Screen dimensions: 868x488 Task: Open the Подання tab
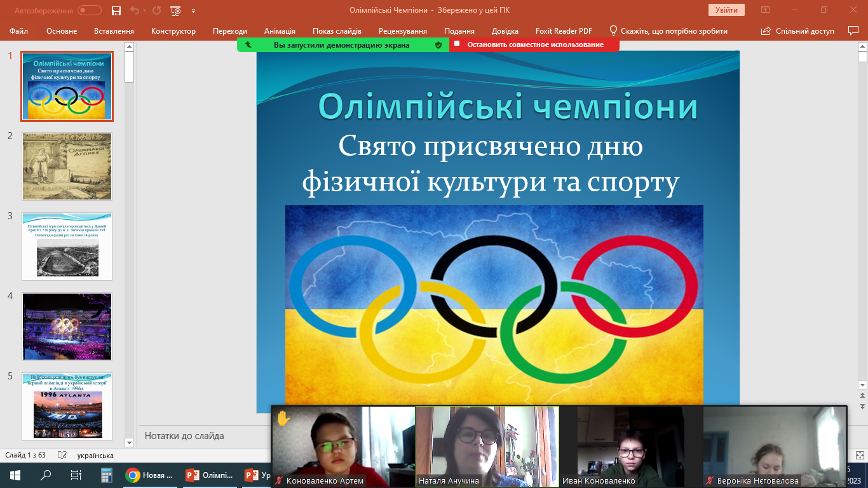tap(459, 30)
